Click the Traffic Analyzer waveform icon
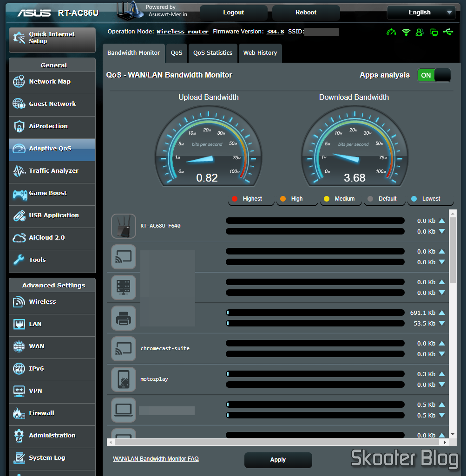This screenshot has height=476, width=466. [x=19, y=171]
